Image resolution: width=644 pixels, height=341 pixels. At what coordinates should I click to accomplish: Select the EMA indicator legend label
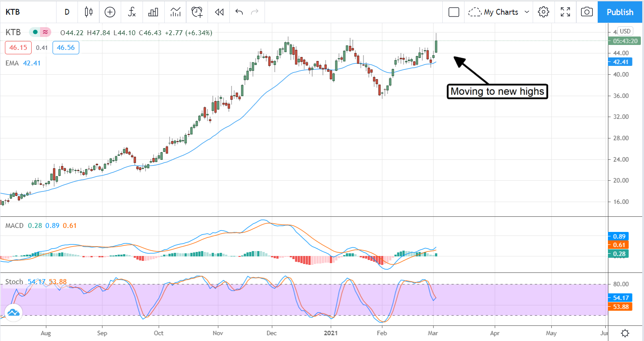click(12, 63)
